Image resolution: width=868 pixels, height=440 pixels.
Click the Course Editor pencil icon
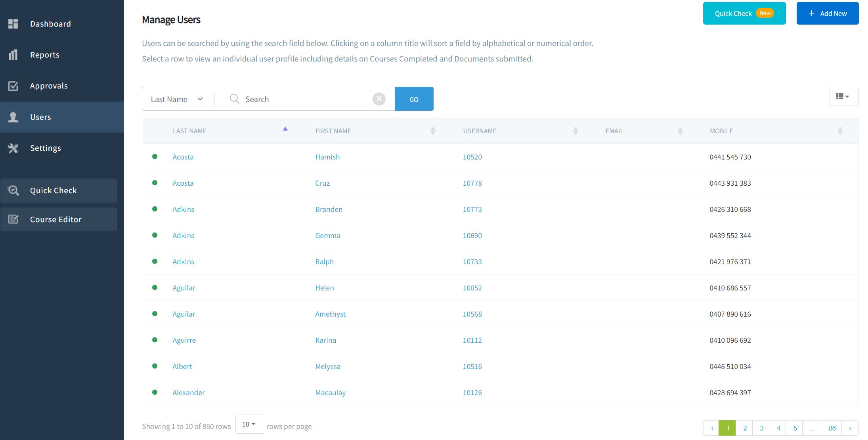13,219
